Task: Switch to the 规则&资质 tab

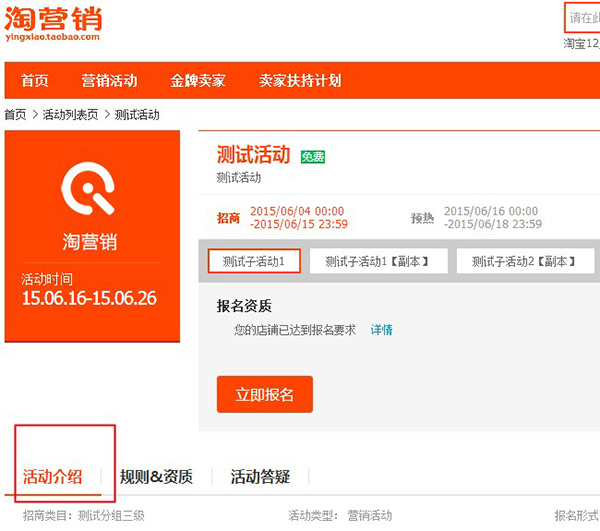Action: click(x=156, y=476)
